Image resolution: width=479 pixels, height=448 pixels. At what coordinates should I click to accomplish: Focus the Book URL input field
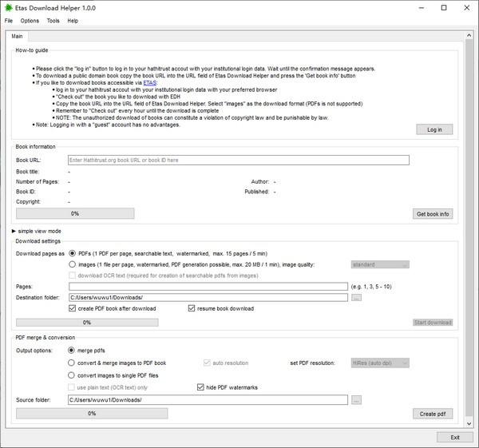tap(238, 161)
